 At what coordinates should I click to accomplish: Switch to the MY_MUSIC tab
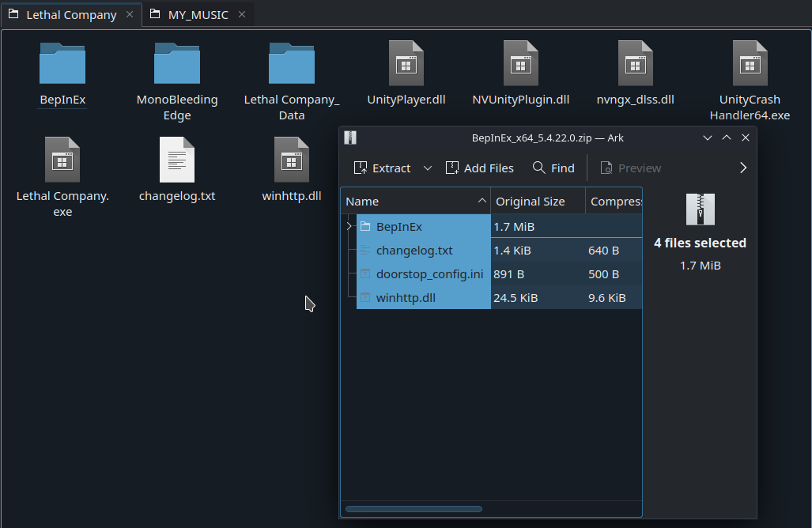tap(198, 14)
